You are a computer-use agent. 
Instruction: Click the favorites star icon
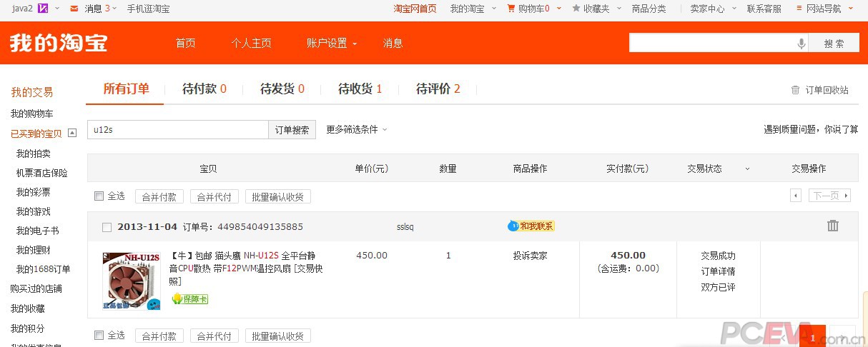[576, 9]
